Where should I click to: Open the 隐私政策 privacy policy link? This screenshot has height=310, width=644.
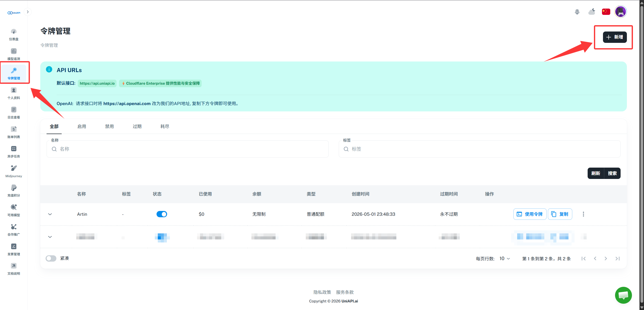coord(322,292)
